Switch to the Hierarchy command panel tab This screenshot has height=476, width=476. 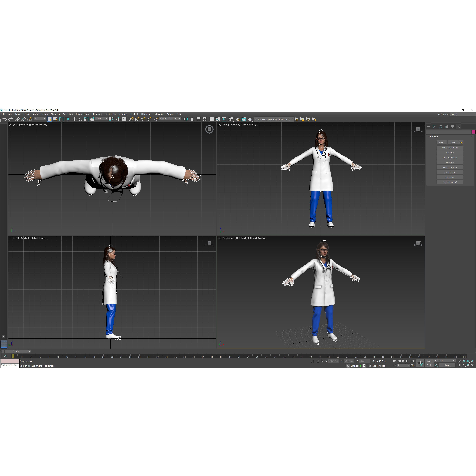coord(441,127)
